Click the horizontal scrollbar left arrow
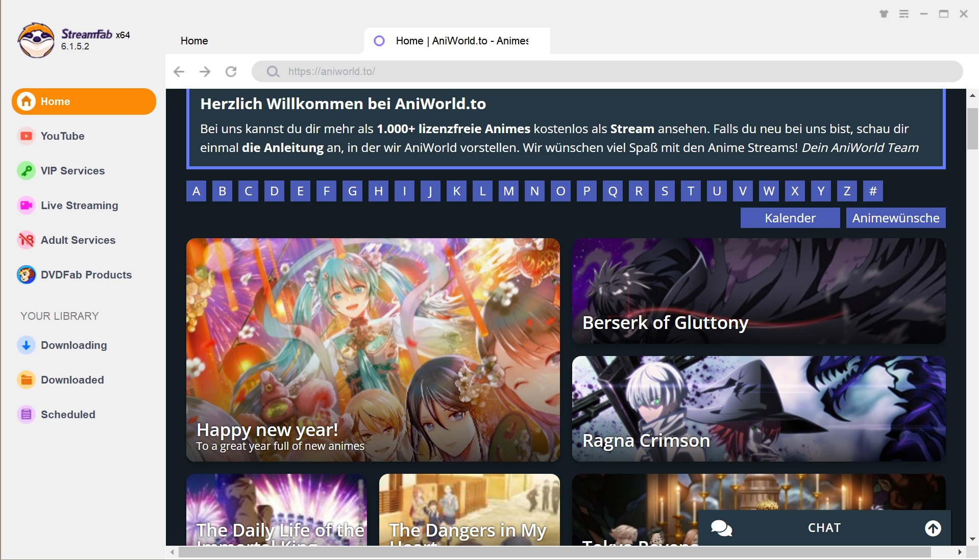 pyautogui.click(x=173, y=552)
